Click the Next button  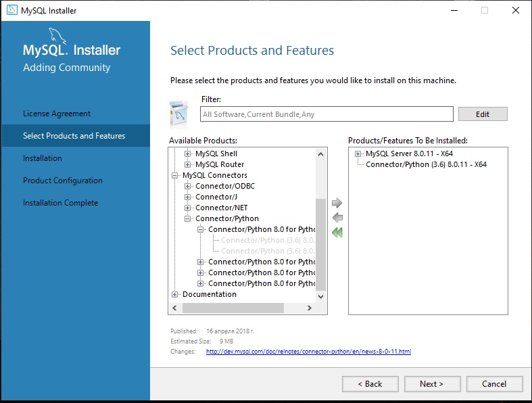tap(432, 384)
